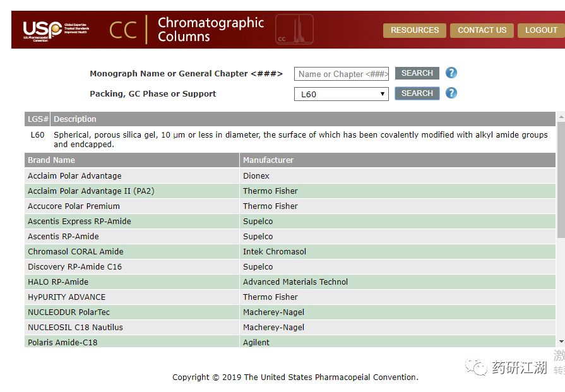Open the CONTACT US page
The height and width of the screenshot is (392, 565).
pos(482,30)
